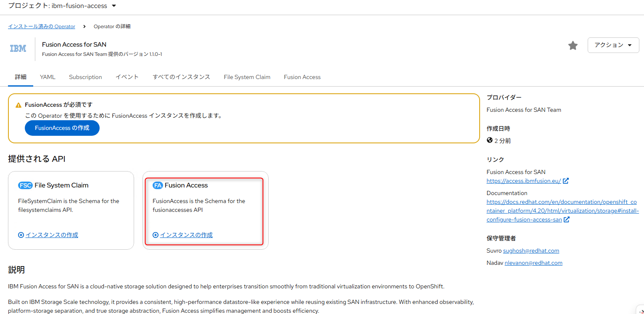Click the 'Fusion Access for SAN' page title
The height and width of the screenshot is (314, 644).
point(74,45)
